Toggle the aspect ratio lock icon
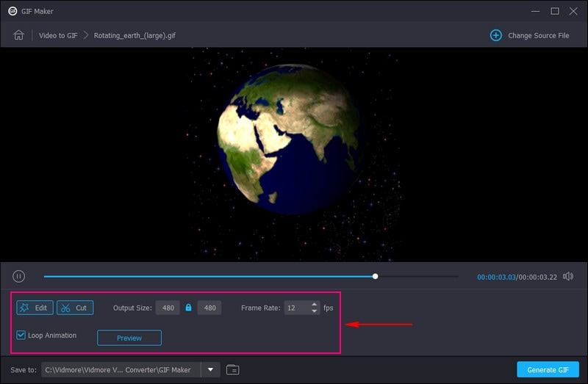The width and height of the screenshot is (588, 384). pos(189,308)
